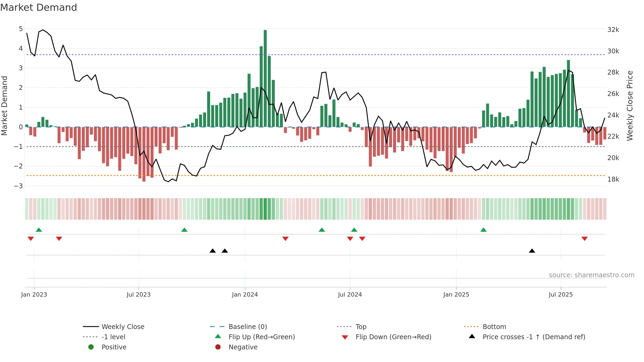644x362 pixels.
Task: Click the Jul 2024 x-axis label
Action: tap(350, 295)
